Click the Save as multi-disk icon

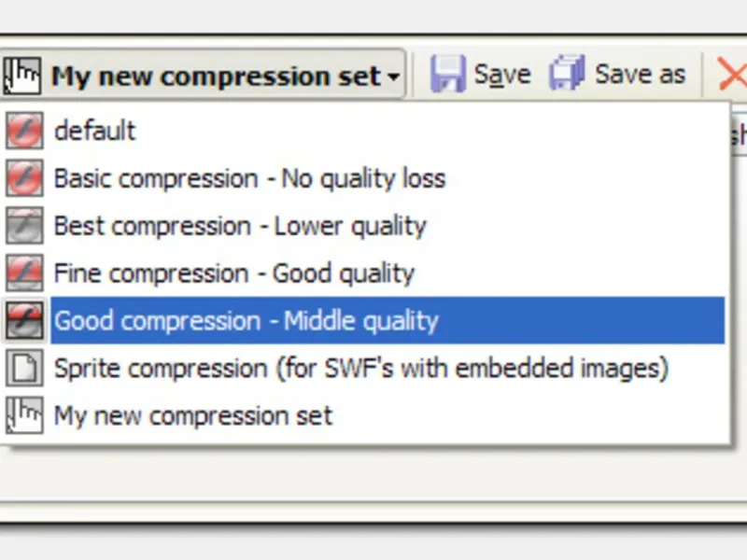pos(567,75)
